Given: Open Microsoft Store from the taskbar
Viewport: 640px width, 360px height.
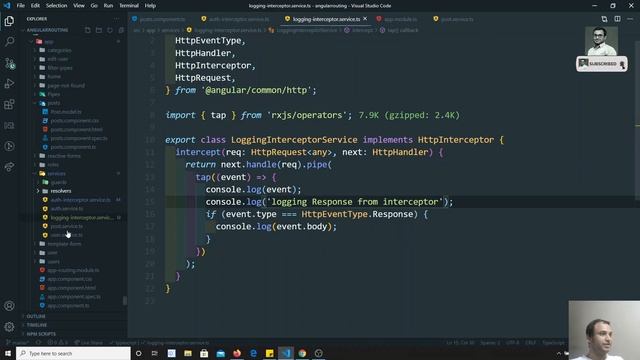Looking at the screenshot, I should (x=204, y=353).
